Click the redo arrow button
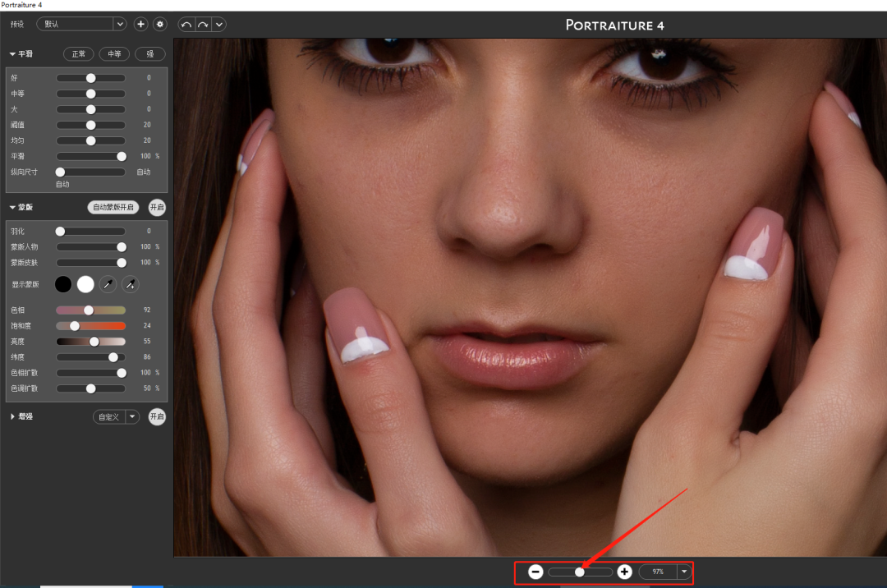The image size is (887, 588). point(203,25)
